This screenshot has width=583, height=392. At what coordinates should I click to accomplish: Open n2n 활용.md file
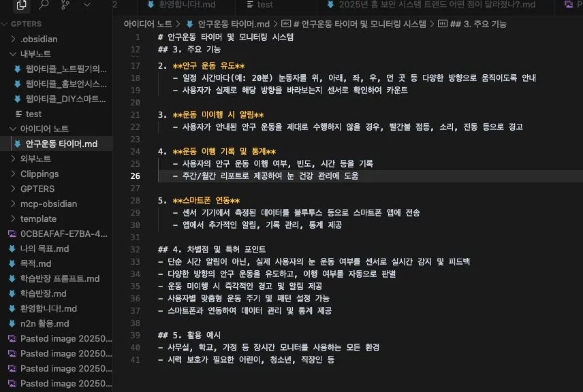click(x=45, y=324)
